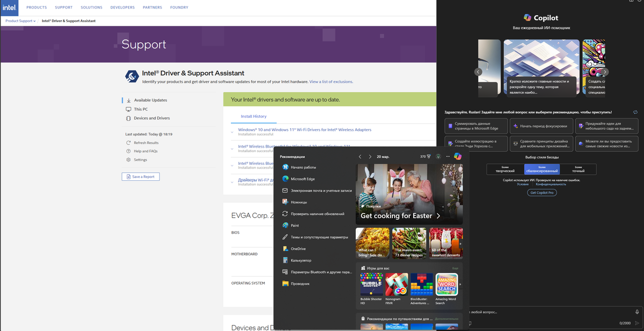Expand the first Intel Wireless Bluetooth install entry
This screenshot has width=644, height=331.
tap(232, 149)
